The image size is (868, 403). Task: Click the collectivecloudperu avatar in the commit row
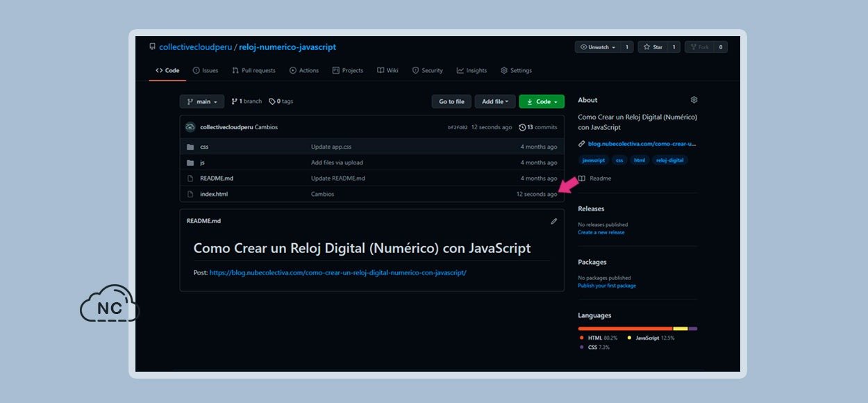(x=190, y=127)
